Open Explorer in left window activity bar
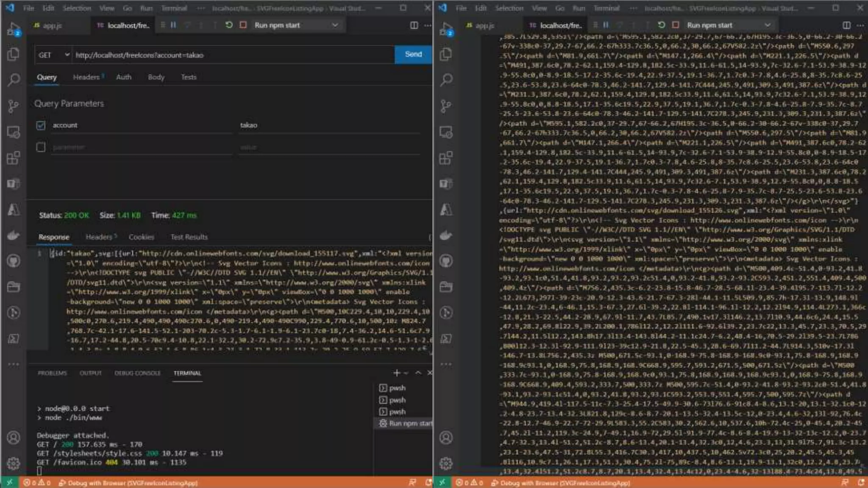Screen dimensions: 868x488 (x=14, y=54)
